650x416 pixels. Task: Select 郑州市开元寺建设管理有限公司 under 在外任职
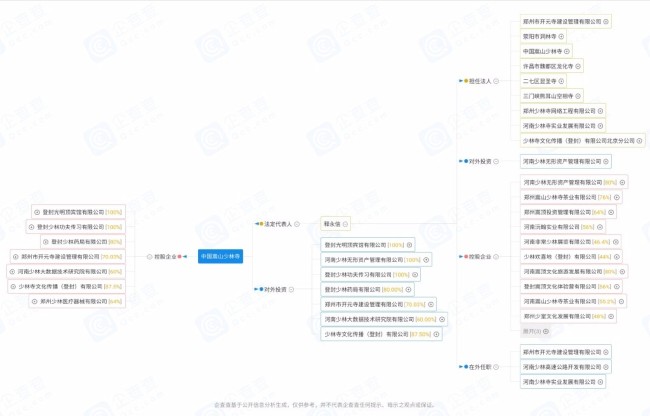(x=566, y=352)
